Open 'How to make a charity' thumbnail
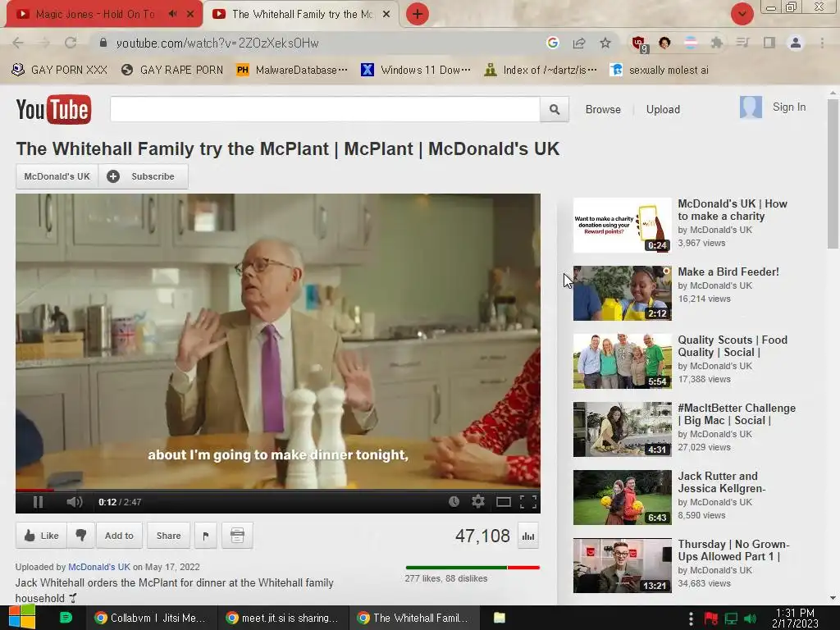 pos(622,225)
